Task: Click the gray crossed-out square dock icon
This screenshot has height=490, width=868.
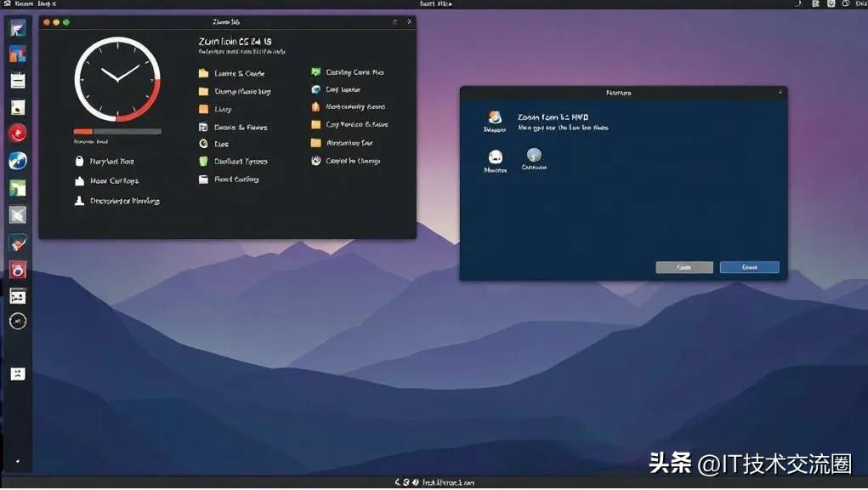Action: (18, 215)
